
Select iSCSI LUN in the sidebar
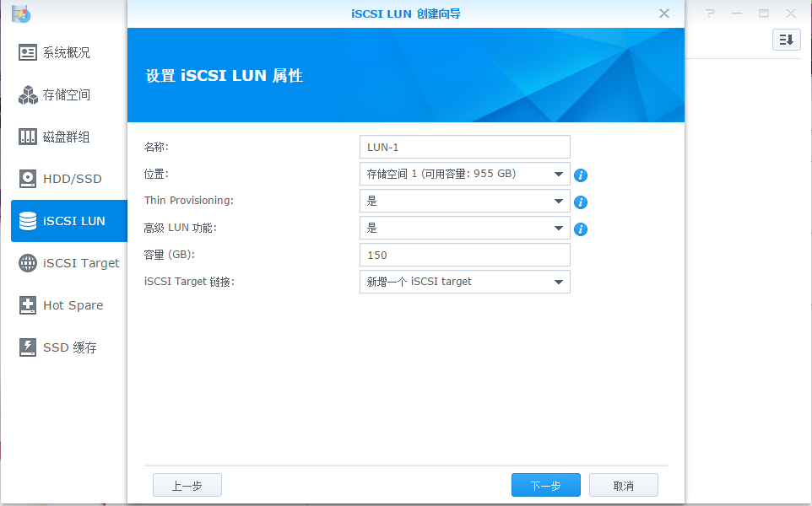pos(69,221)
